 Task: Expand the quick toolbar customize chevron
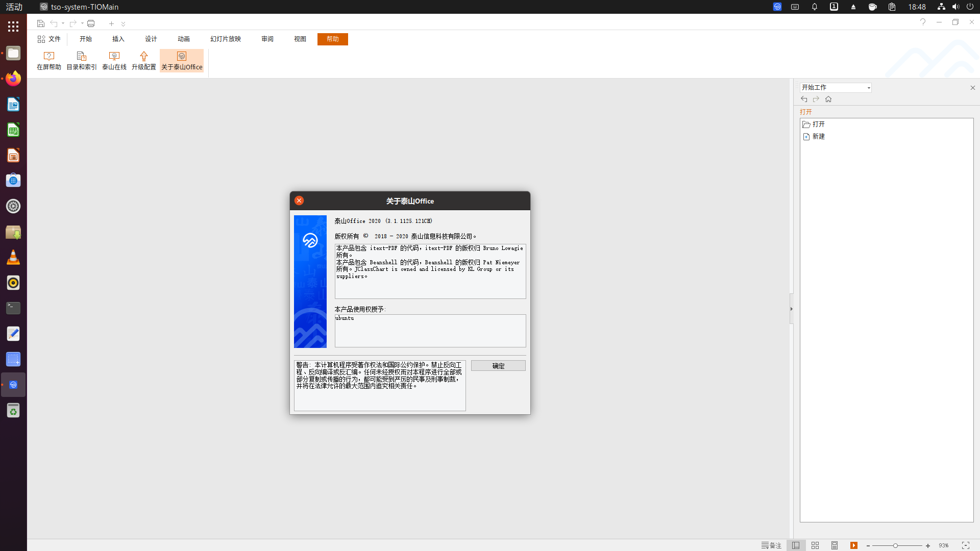tap(123, 24)
